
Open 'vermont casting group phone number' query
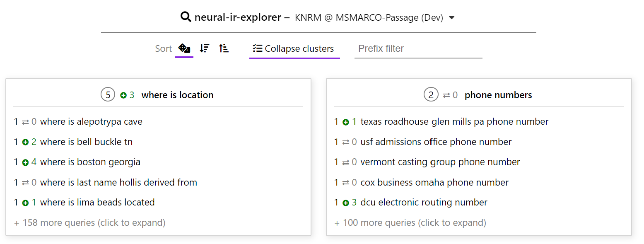pos(440,162)
